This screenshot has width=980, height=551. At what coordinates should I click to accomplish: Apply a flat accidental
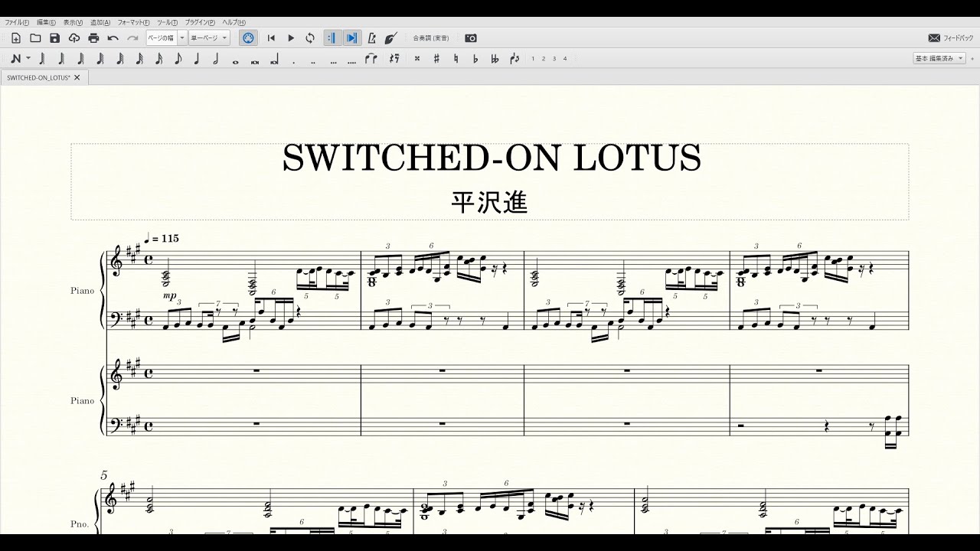pyautogui.click(x=475, y=58)
